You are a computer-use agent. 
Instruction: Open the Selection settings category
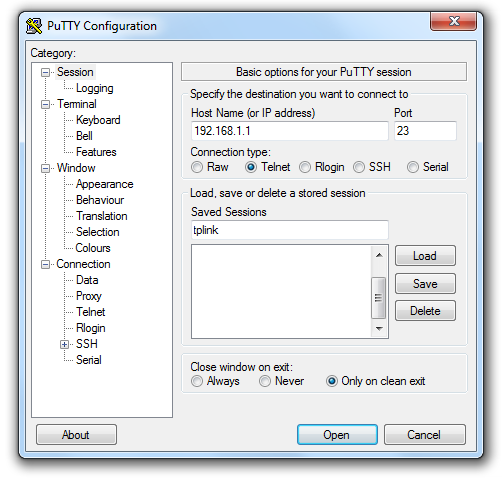97,232
